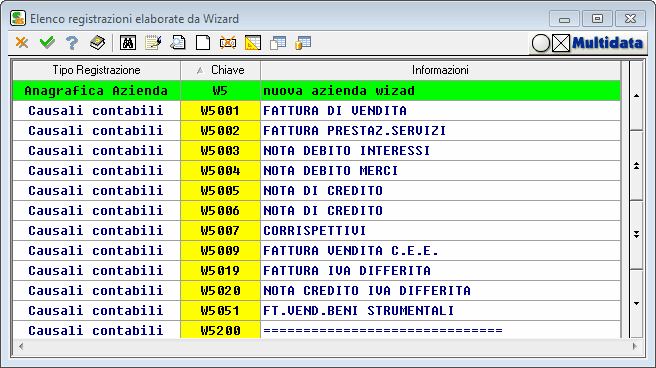Click the Multidata logo
Viewport: 656px width, 368px height.
607,43
